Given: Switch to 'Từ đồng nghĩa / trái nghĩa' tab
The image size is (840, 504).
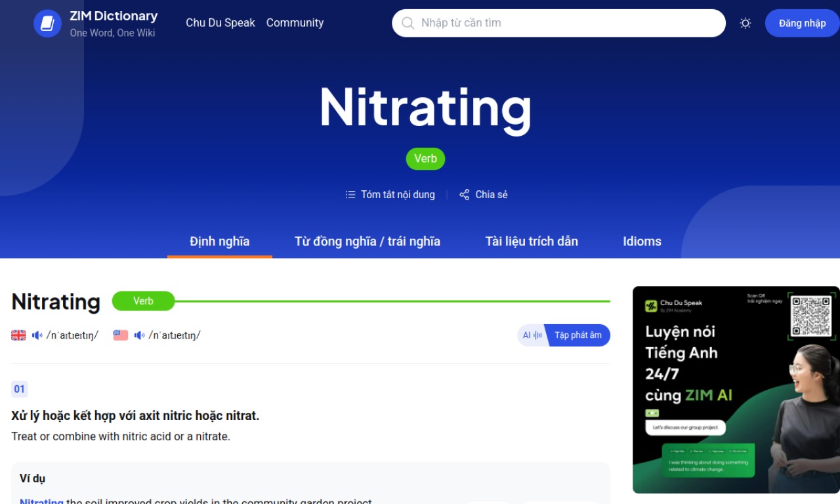Looking at the screenshot, I should pos(367,241).
